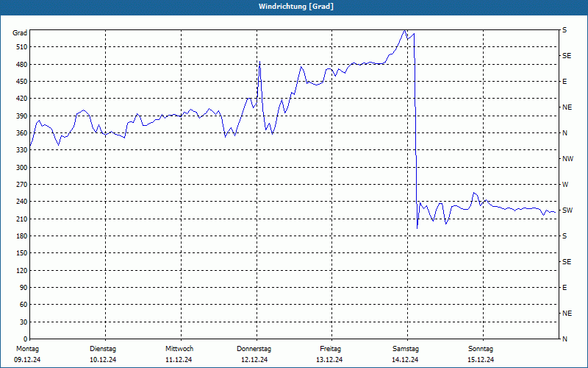Screen dimensions: 588x368
Task: Click the W compass direction label
Action: [x=565, y=185]
